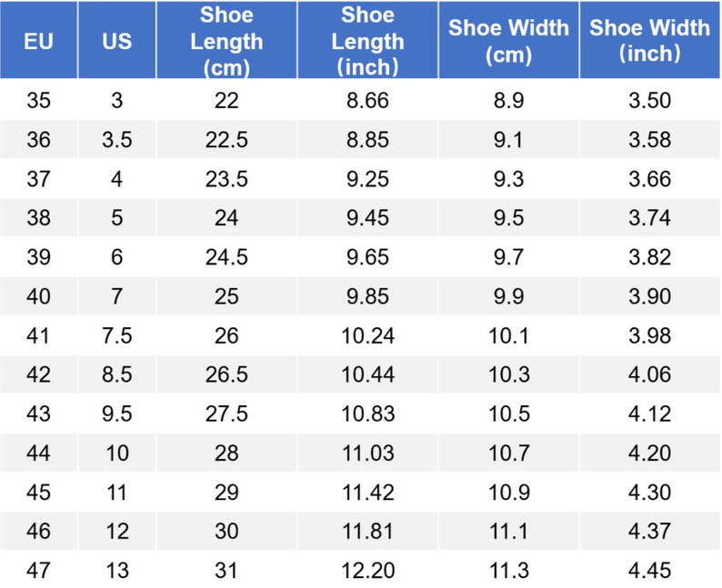The image size is (722, 588).
Task: Select the Shoe Length (cm) header
Action: tap(226, 41)
